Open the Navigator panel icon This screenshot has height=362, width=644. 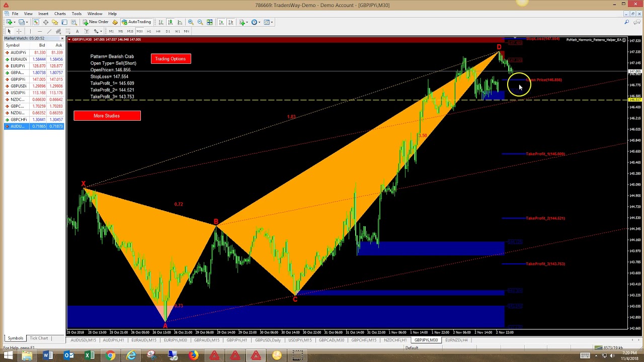pos(54,22)
